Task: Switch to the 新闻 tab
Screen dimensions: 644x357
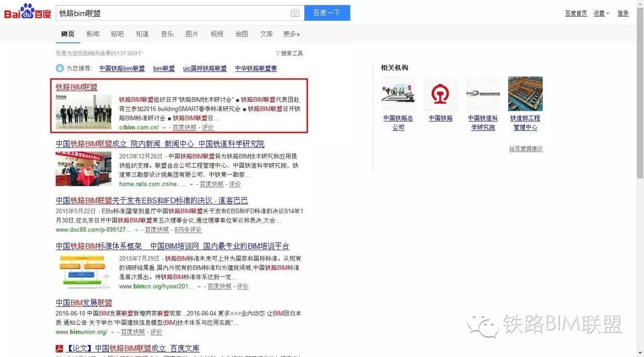Action: [x=93, y=34]
